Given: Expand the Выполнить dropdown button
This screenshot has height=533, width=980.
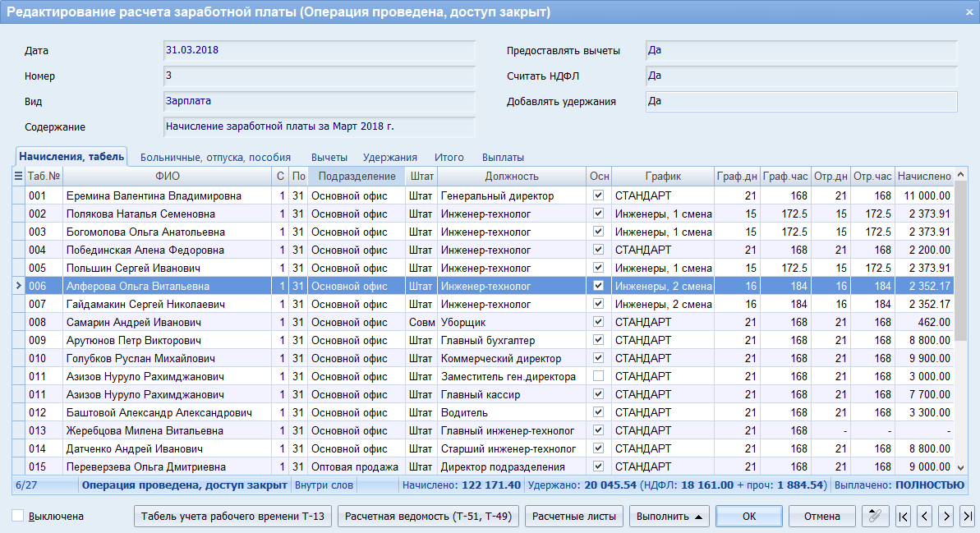Looking at the screenshot, I should (669, 517).
